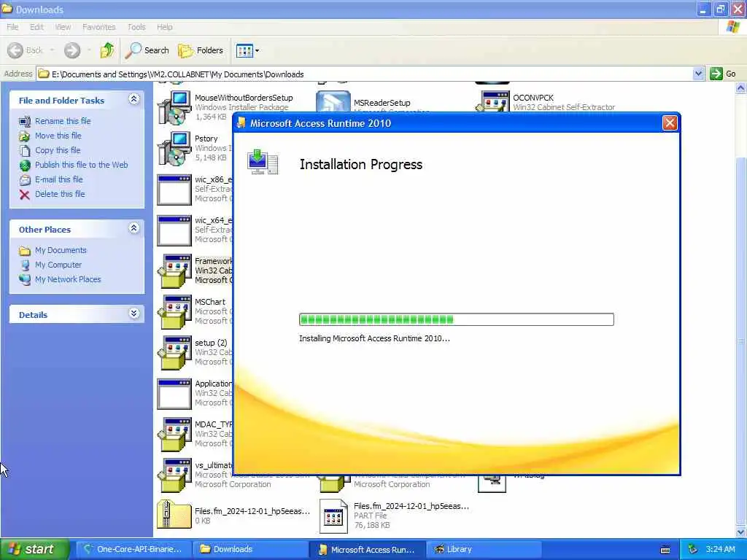The width and height of the screenshot is (747, 560).
Task: Select the MDAC_TYP file icon
Action: tap(174, 435)
